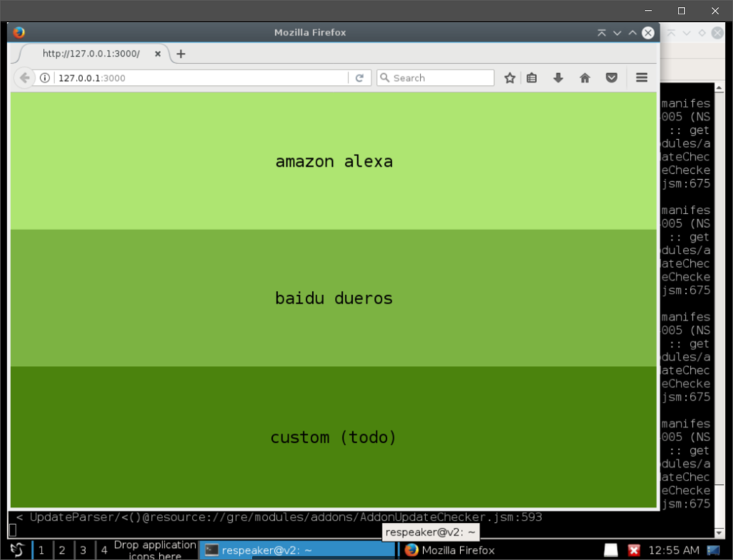733x560 pixels.
Task: Open the downloads arrow icon
Action: tap(558, 77)
